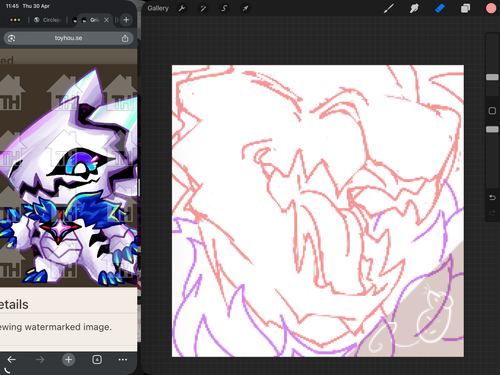This screenshot has height=375, width=500.
Task: Open the Procreate Gallery
Action: (158, 8)
